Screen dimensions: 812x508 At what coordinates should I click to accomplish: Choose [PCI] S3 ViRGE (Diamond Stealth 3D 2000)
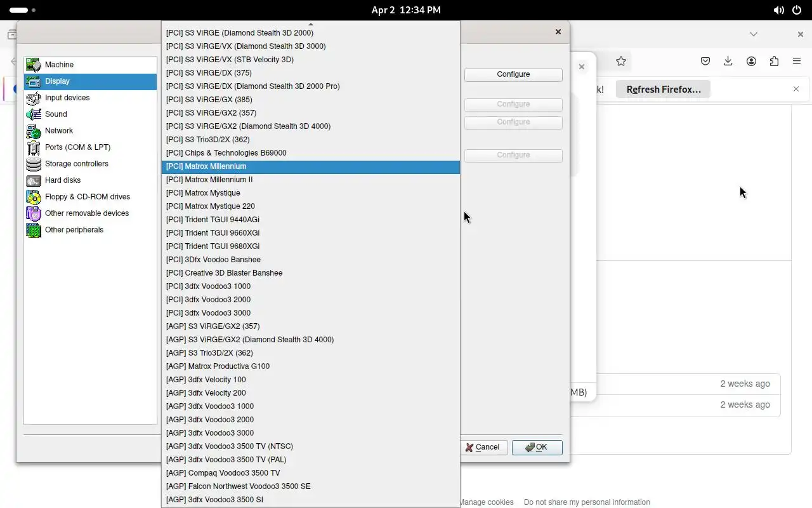(x=311, y=33)
